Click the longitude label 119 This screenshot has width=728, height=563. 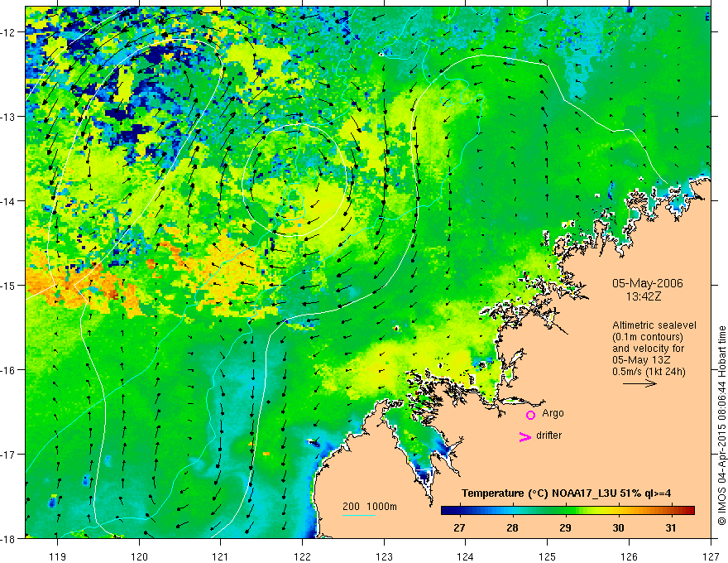click(x=58, y=556)
